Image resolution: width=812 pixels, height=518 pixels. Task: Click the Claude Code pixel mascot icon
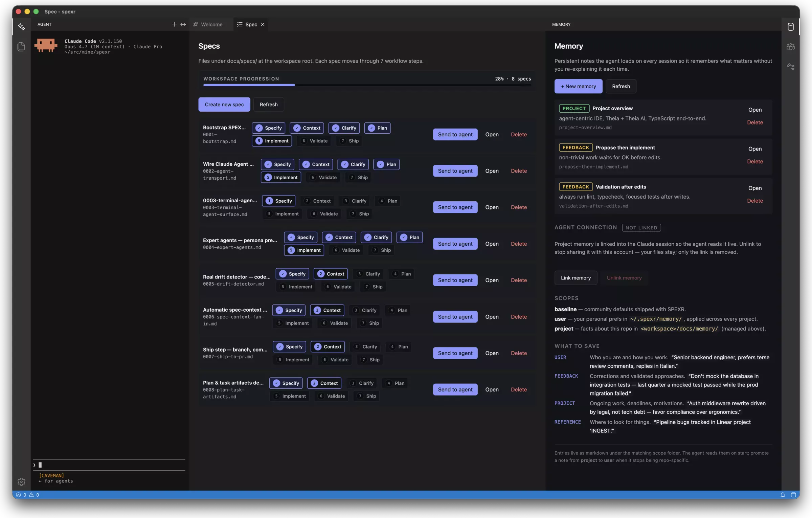[46, 45]
